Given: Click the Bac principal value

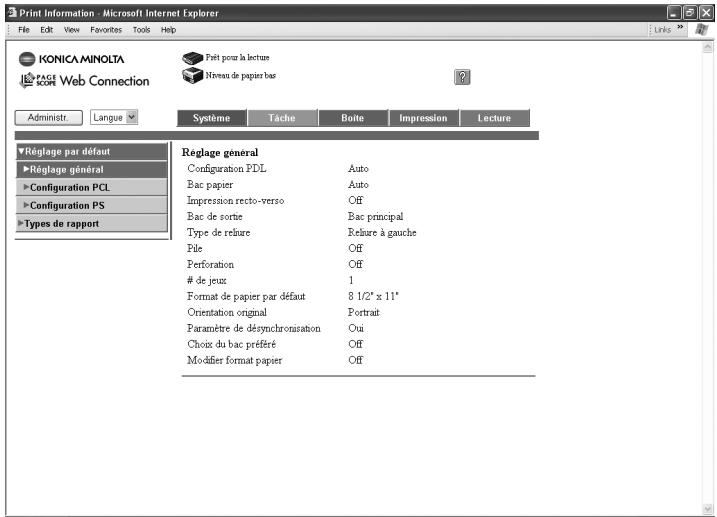Looking at the screenshot, I should point(375,216).
